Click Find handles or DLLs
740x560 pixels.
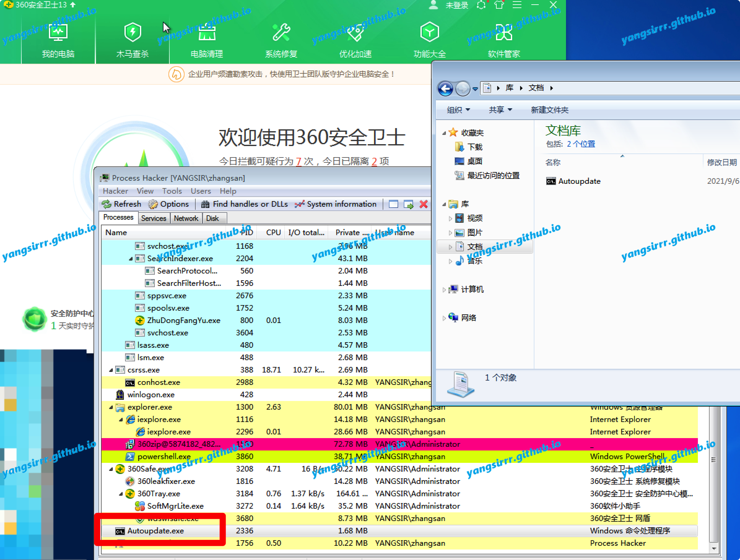[245, 204]
